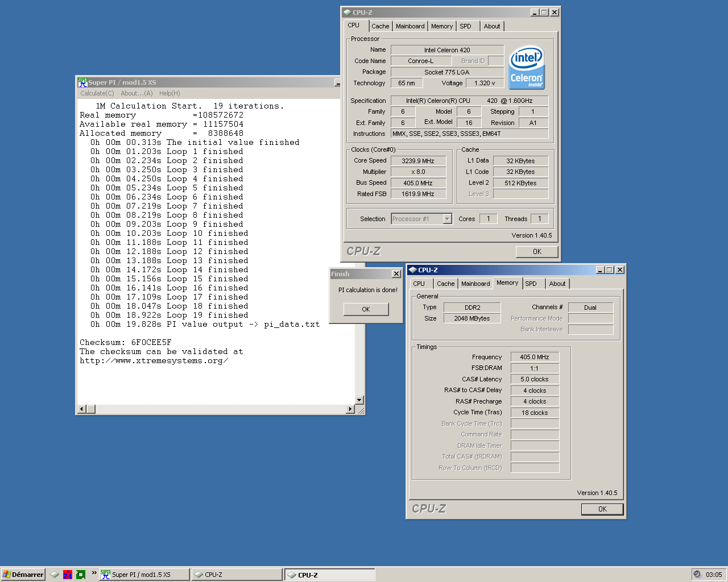Open the Help(H) menu in Super PI

pyautogui.click(x=169, y=93)
